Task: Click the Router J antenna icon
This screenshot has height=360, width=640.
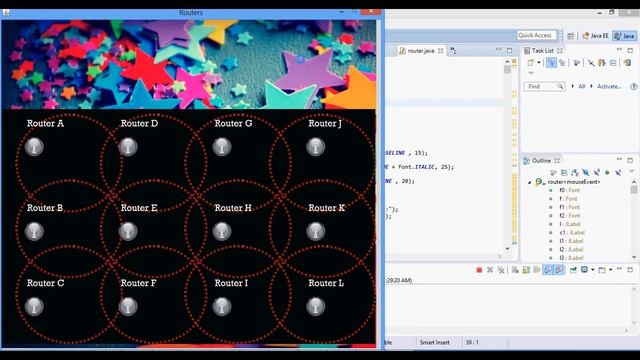Action: pyautogui.click(x=316, y=147)
